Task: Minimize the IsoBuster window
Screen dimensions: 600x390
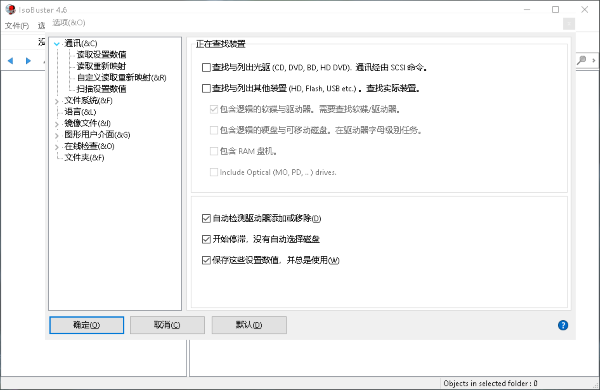Action: click(527, 10)
